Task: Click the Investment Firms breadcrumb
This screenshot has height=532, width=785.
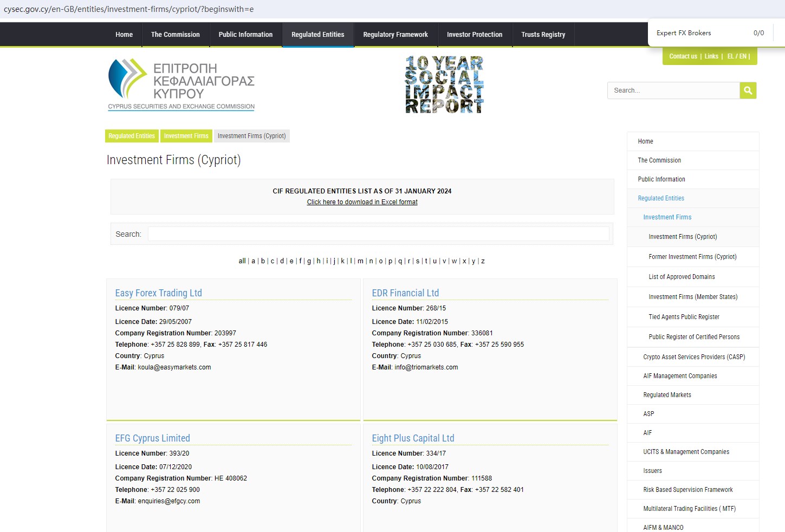Action: point(186,136)
